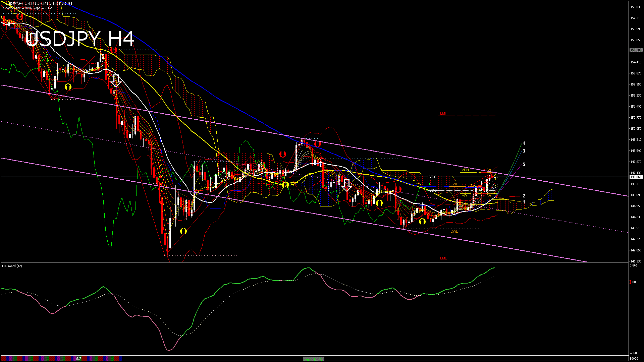Click the red down-arrow at the 149.310 peak

318,144
